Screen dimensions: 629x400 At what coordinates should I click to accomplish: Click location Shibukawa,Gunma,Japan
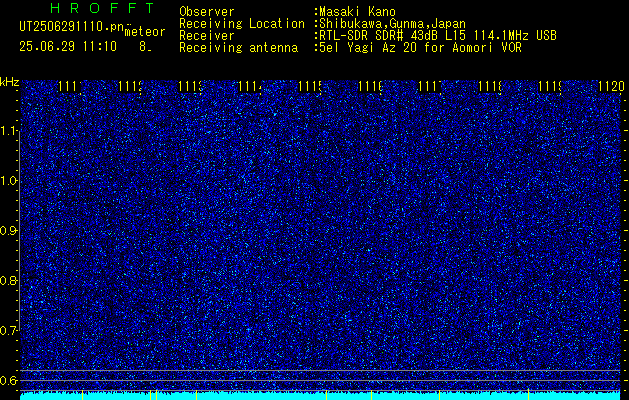tap(390, 24)
